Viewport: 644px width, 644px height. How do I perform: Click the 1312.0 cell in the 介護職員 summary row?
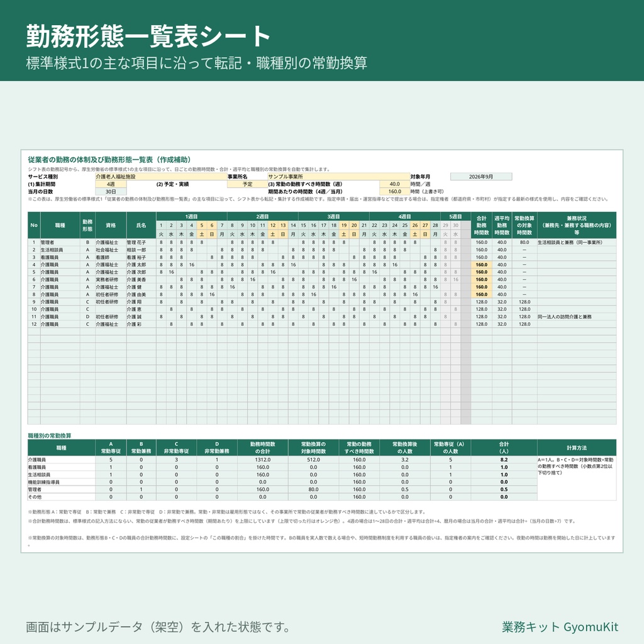262,460
